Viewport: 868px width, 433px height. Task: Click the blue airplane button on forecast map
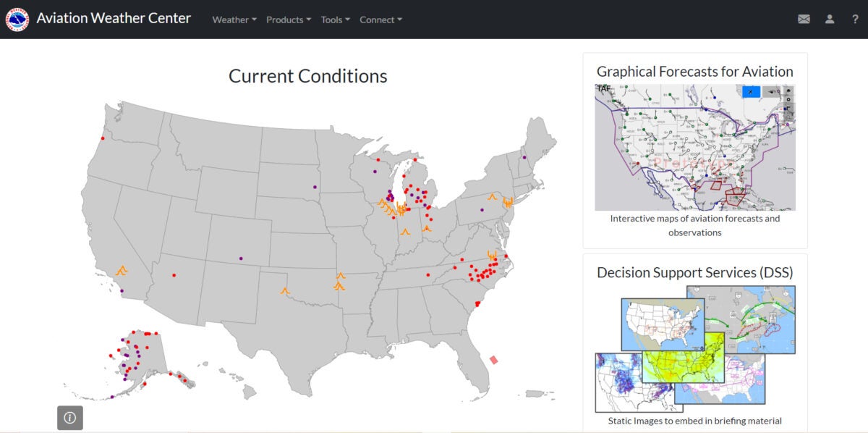(x=752, y=91)
